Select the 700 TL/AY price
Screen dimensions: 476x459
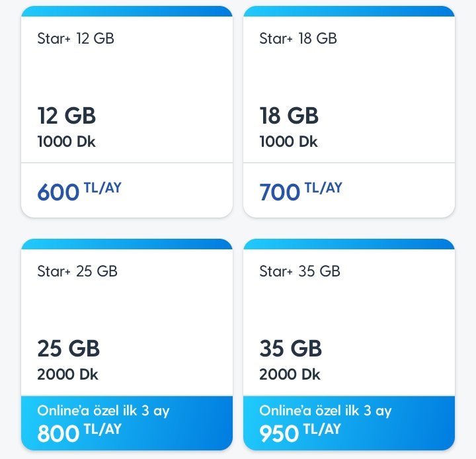click(x=301, y=191)
